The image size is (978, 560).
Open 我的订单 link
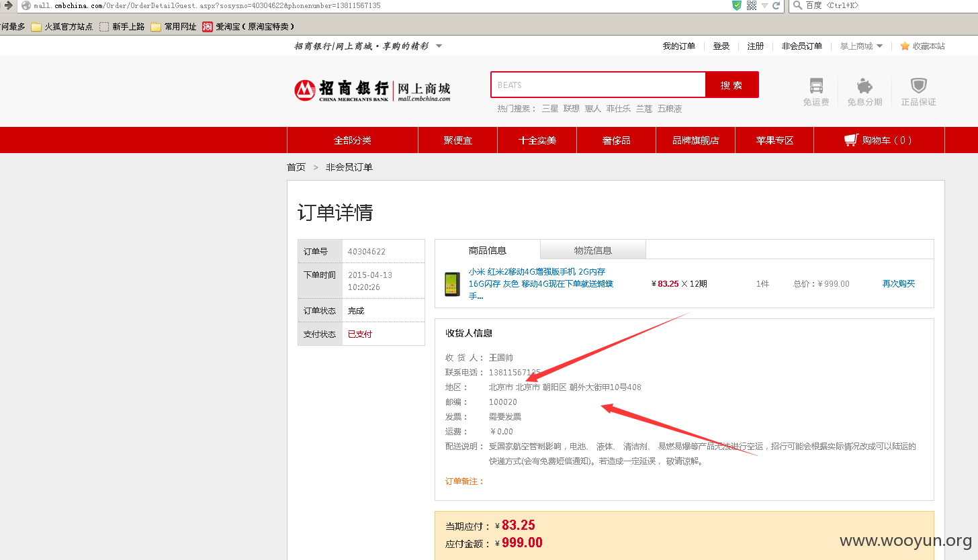(678, 46)
